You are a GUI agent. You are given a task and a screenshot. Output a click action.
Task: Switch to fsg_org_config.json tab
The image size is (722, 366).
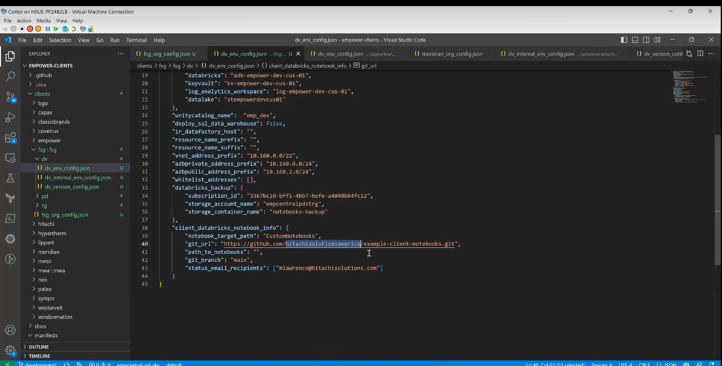pos(169,54)
